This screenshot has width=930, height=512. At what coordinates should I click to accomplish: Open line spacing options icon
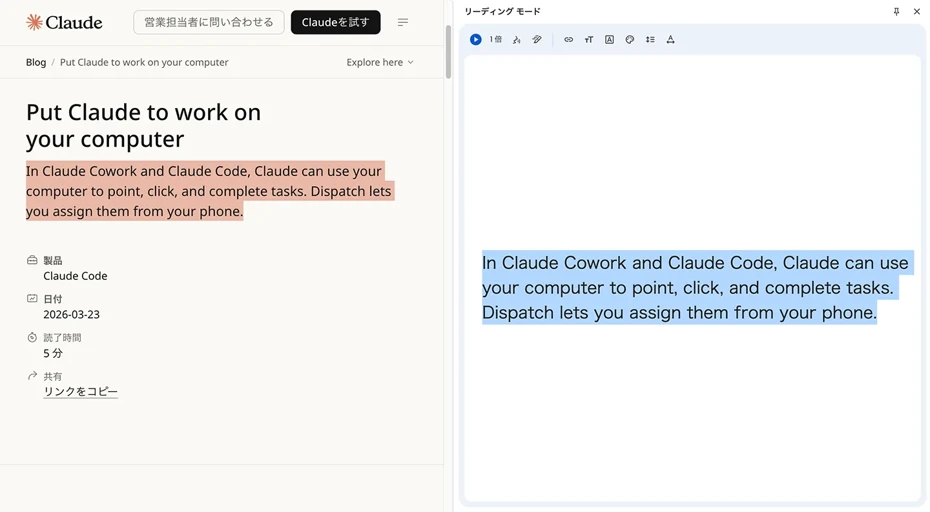tap(650, 39)
